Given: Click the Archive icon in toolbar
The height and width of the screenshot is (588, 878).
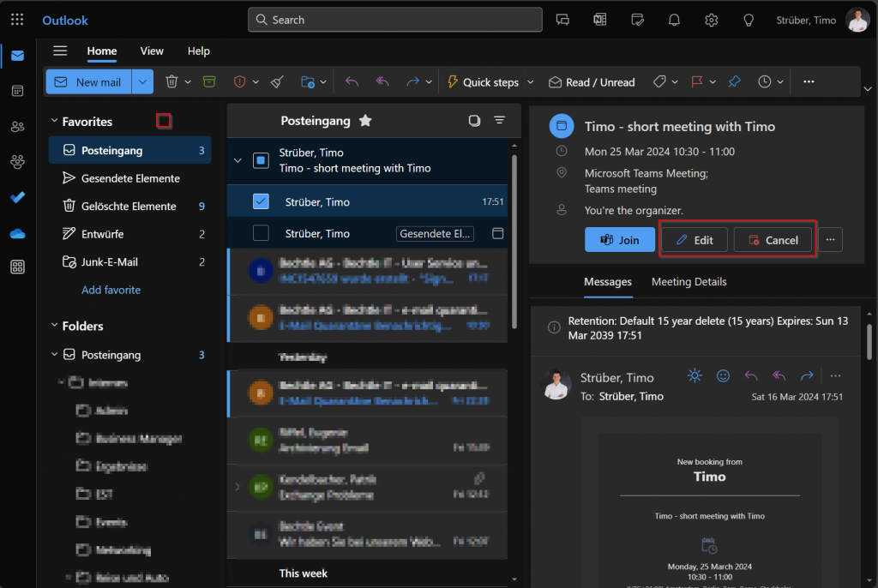Looking at the screenshot, I should click(x=209, y=82).
